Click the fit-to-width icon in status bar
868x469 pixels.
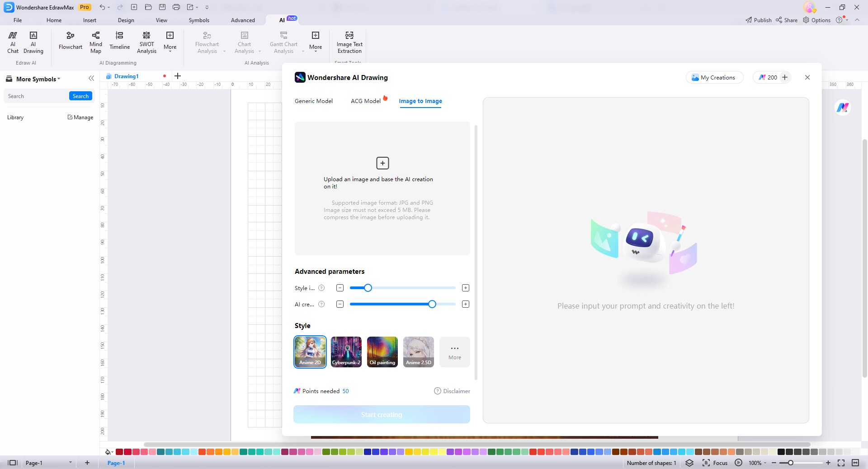[x=855, y=463]
